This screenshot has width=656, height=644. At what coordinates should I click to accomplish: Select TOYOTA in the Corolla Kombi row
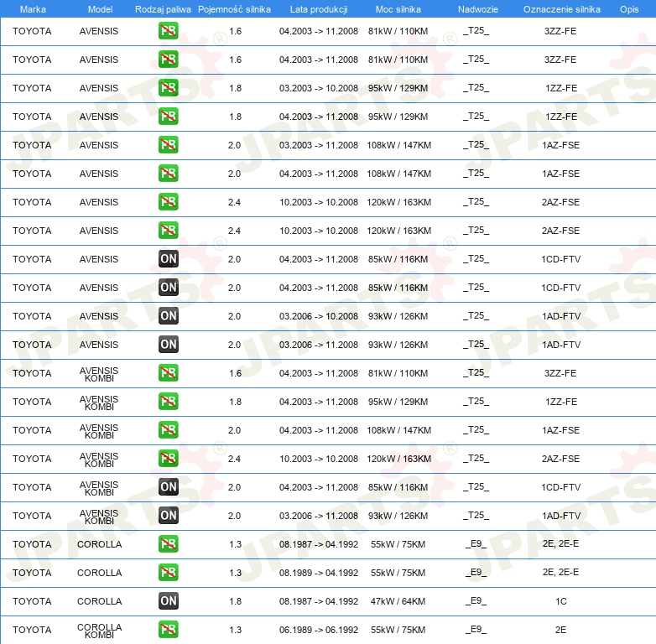pos(32,630)
